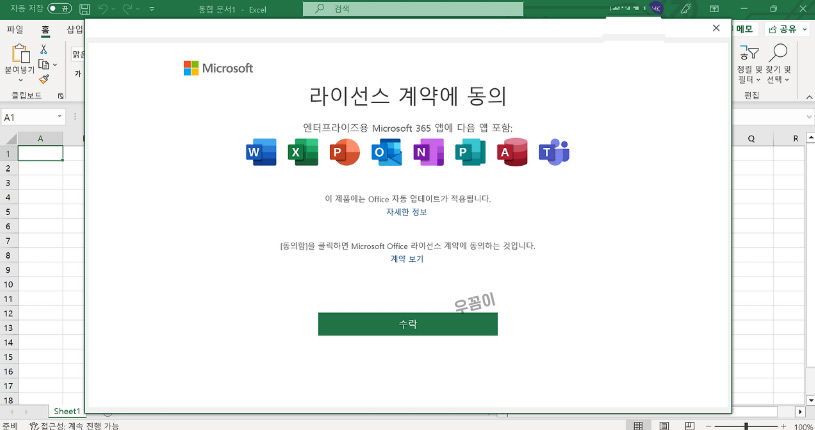The image size is (815, 430).
Task: Click the Share (공유) button
Action: click(x=783, y=29)
